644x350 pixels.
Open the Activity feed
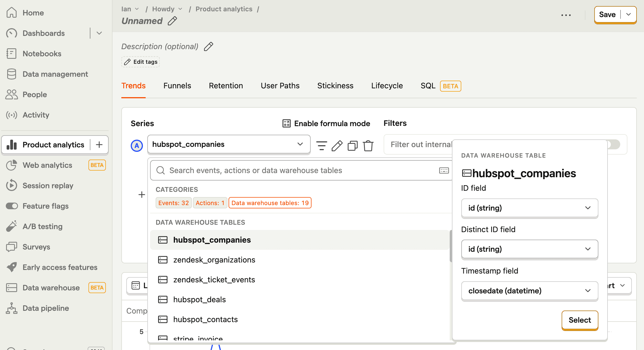point(36,115)
